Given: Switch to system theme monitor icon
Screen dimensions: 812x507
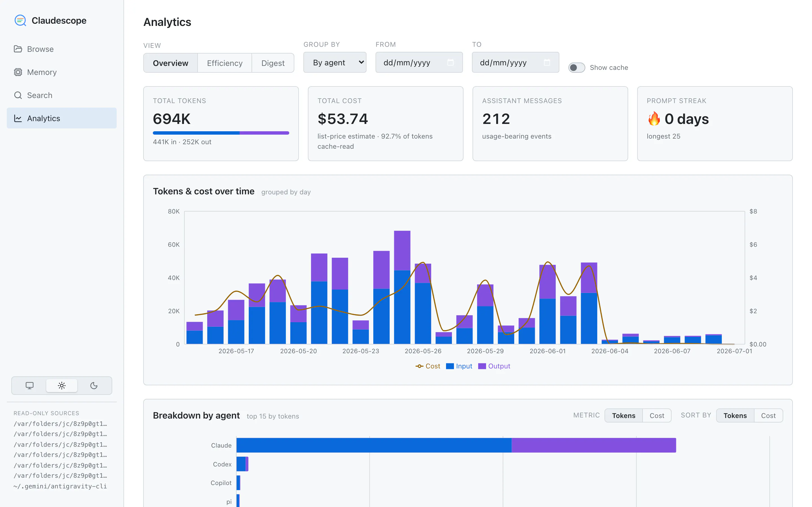Looking at the screenshot, I should [x=30, y=386].
